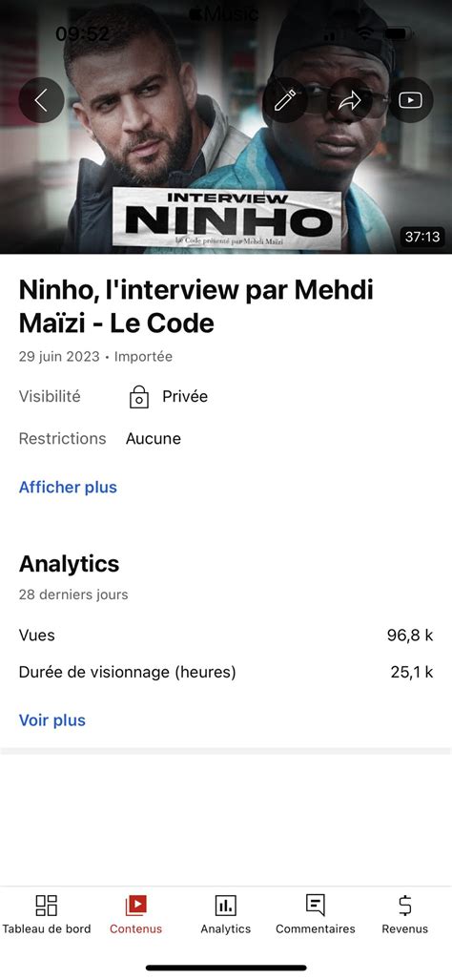Viewport: 452px width, 980px height.
Task: Open full analytics via Voir plus
Action: pyautogui.click(x=52, y=720)
